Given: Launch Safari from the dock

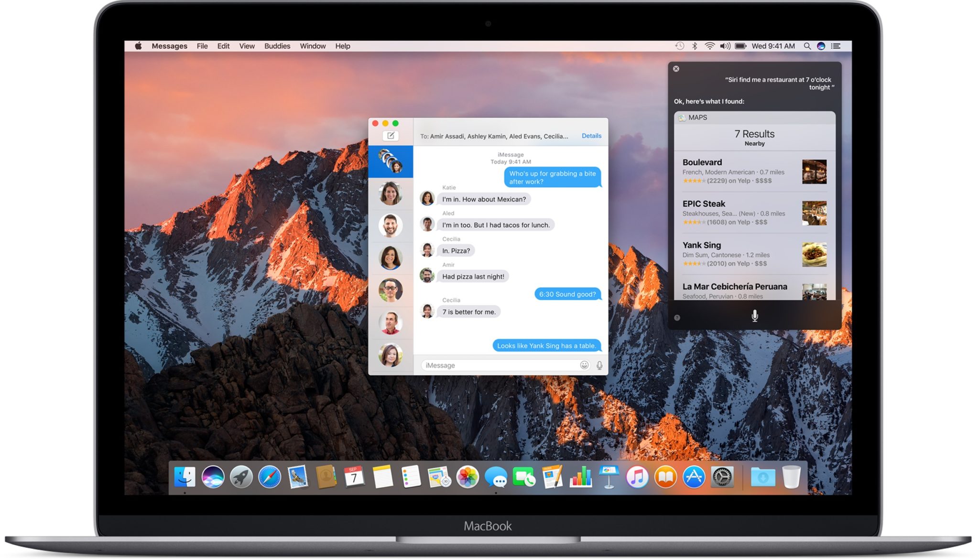Looking at the screenshot, I should [270, 477].
